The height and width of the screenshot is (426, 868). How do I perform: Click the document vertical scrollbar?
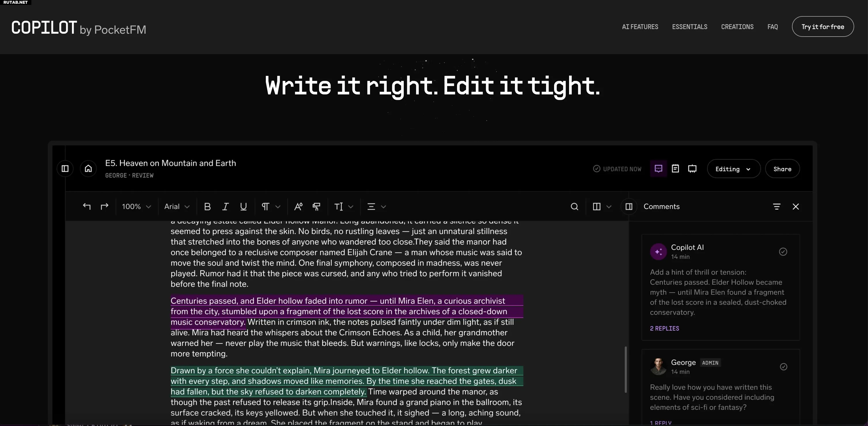626,369
